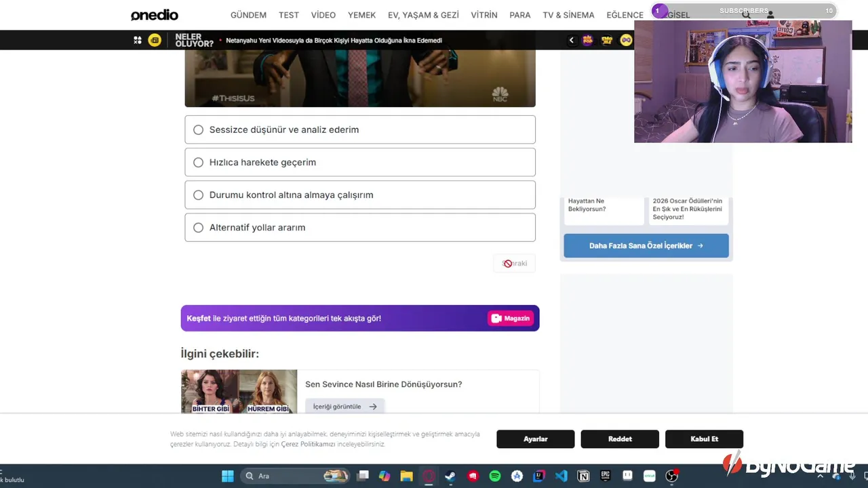Image resolution: width=868 pixels, height=488 pixels.
Task: Click Reddet to reject cookies
Action: pyautogui.click(x=620, y=439)
